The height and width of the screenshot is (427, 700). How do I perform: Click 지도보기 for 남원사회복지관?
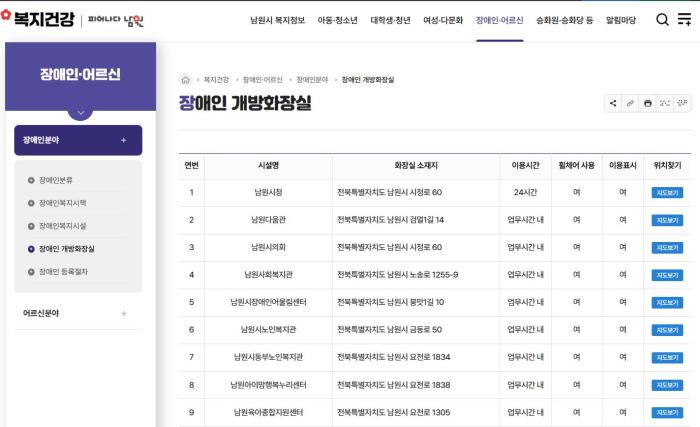pyautogui.click(x=667, y=275)
